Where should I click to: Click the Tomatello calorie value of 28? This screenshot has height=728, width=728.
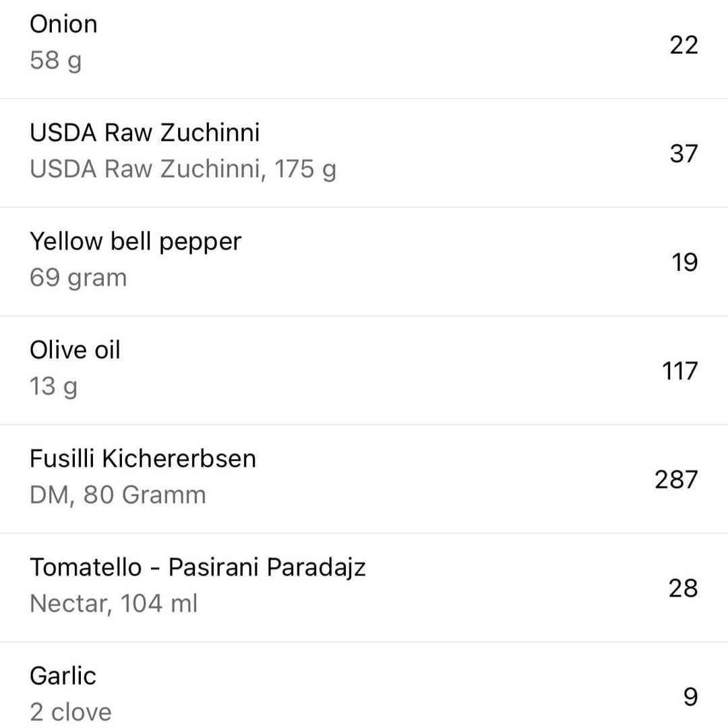684,588
